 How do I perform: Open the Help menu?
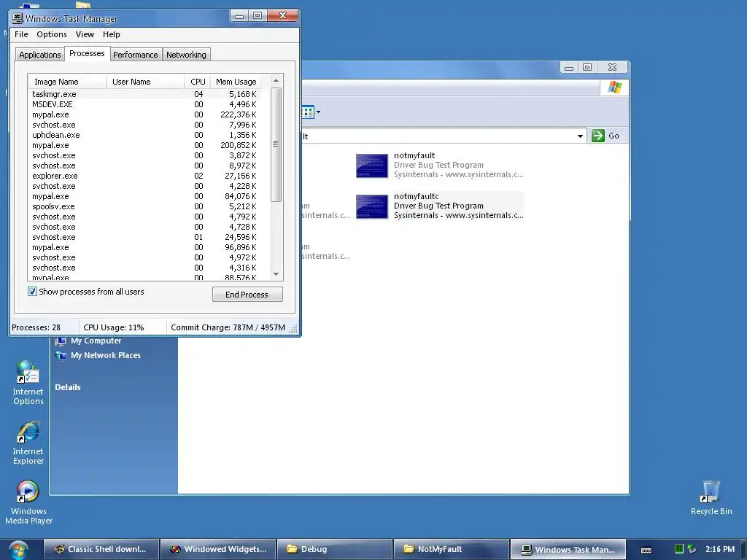pos(112,34)
